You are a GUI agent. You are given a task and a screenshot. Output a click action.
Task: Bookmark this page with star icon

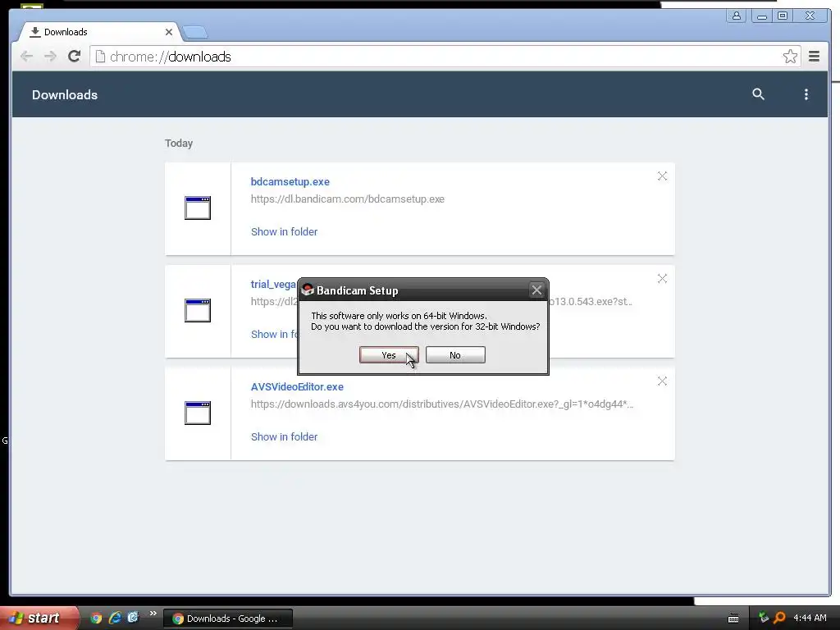pyautogui.click(x=790, y=57)
